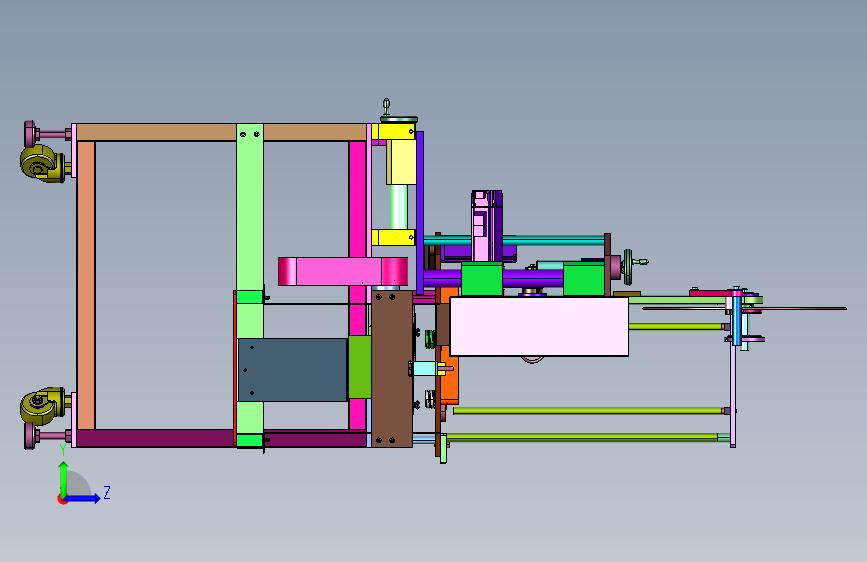Select the left green block on purple shaft
The width and height of the screenshot is (867, 562).
tap(482, 279)
